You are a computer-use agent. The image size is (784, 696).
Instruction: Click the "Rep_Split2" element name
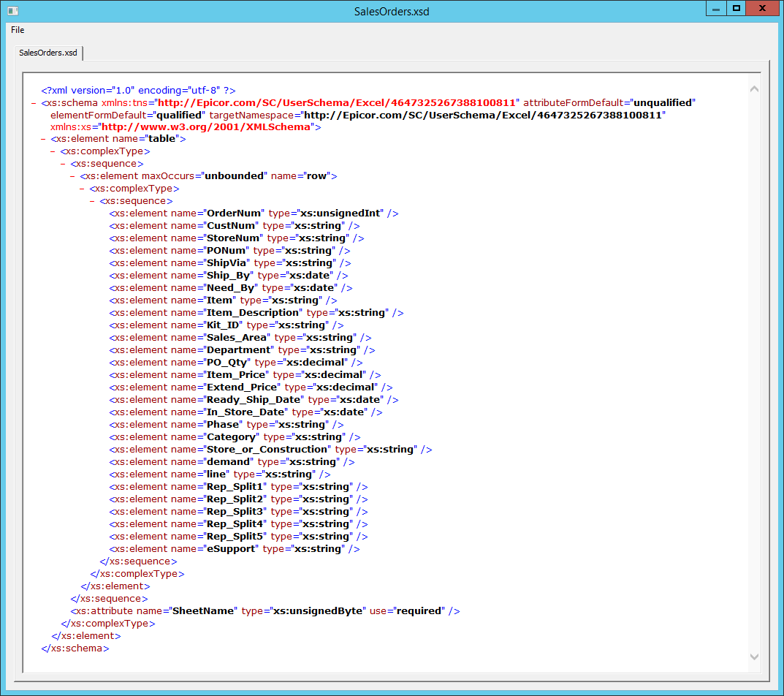tap(235, 499)
